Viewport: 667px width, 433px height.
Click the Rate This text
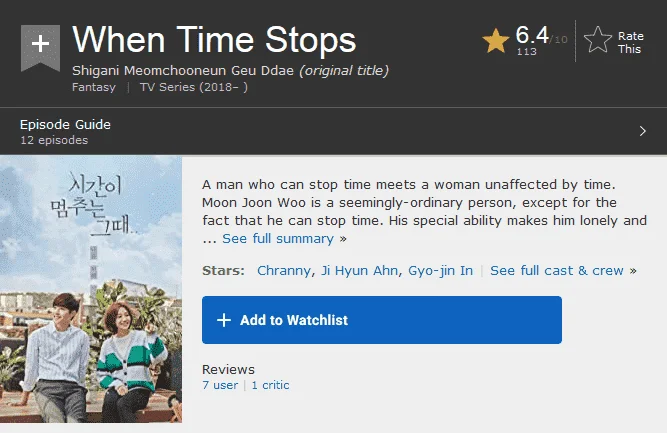[630, 42]
